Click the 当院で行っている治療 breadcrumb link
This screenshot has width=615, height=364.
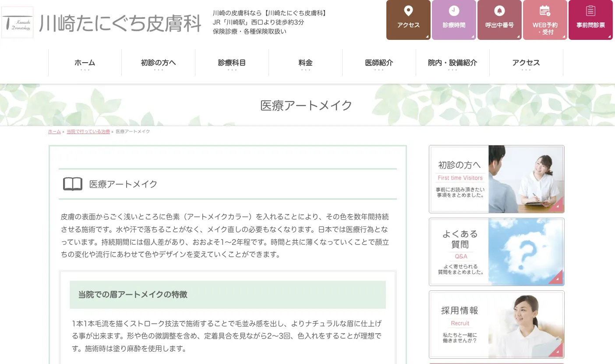click(x=88, y=131)
